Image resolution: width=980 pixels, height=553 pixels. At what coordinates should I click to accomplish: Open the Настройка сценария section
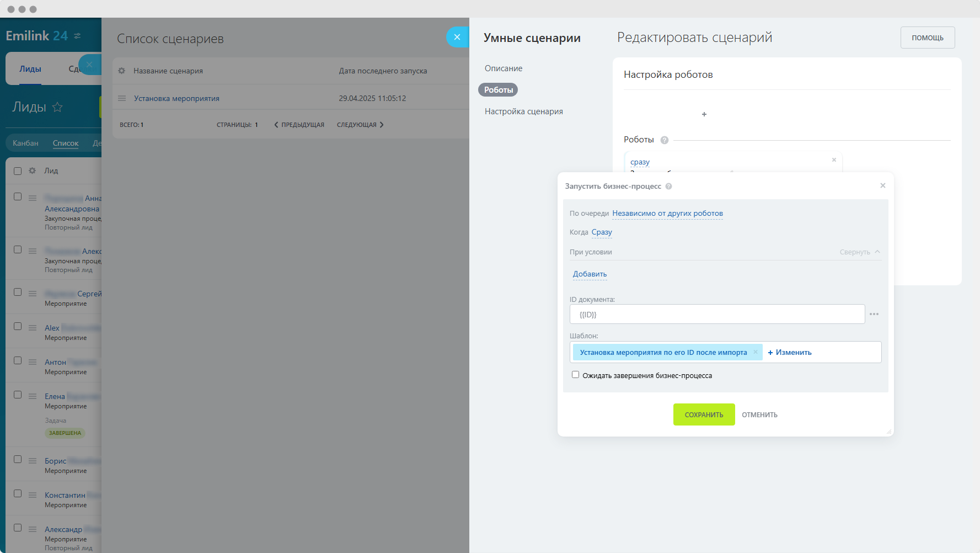click(x=523, y=111)
